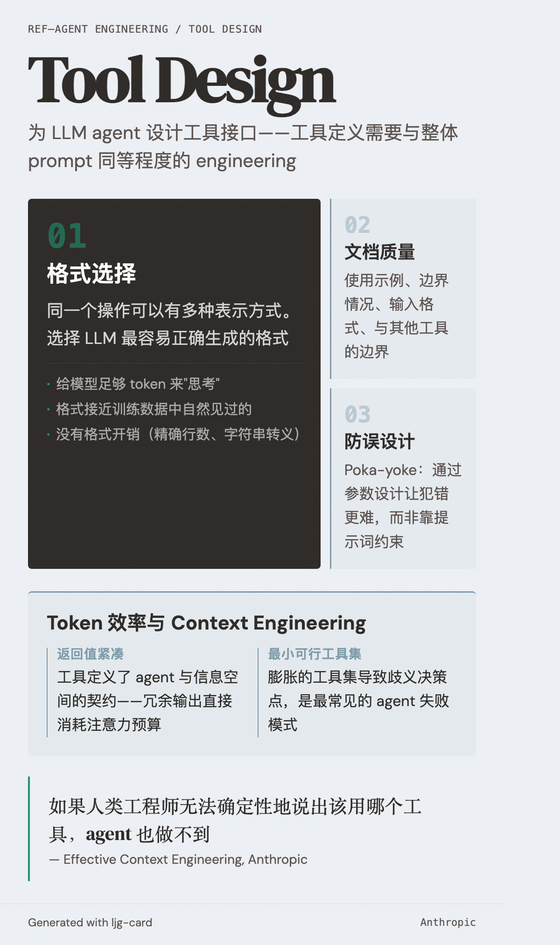The width and height of the screenshot is (560, 945).
Task: Select the large "01" card number
Action: click(67, 236)
